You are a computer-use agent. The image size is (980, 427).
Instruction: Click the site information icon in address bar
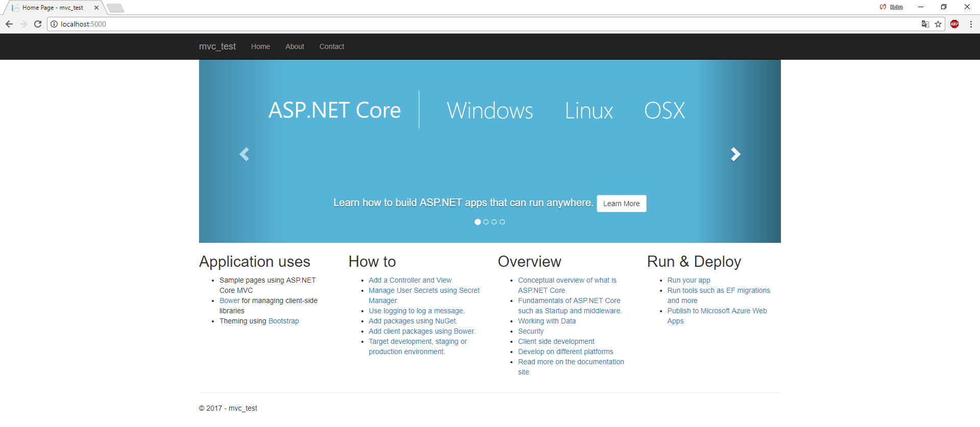(54, 24)
